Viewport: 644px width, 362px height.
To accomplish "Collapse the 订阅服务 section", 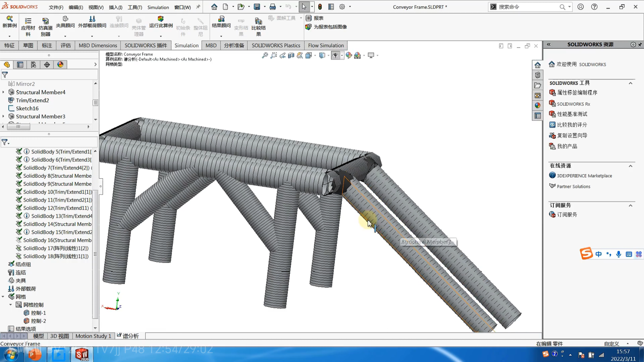I will point(631,205).
